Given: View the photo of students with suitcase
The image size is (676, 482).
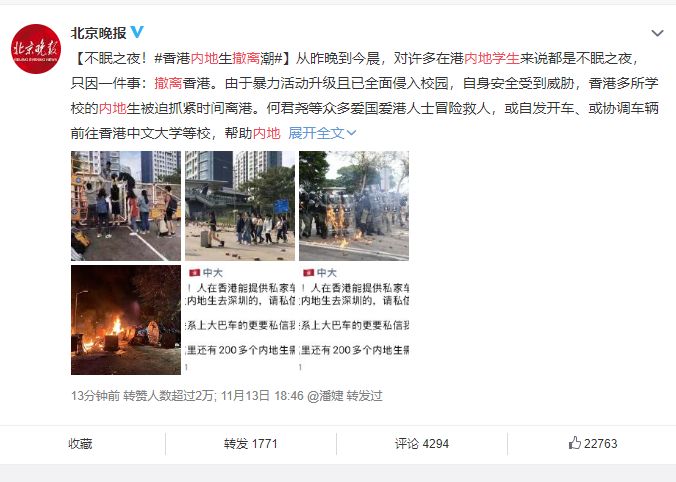Looking at the screenshot, I should tap(240, 206).
